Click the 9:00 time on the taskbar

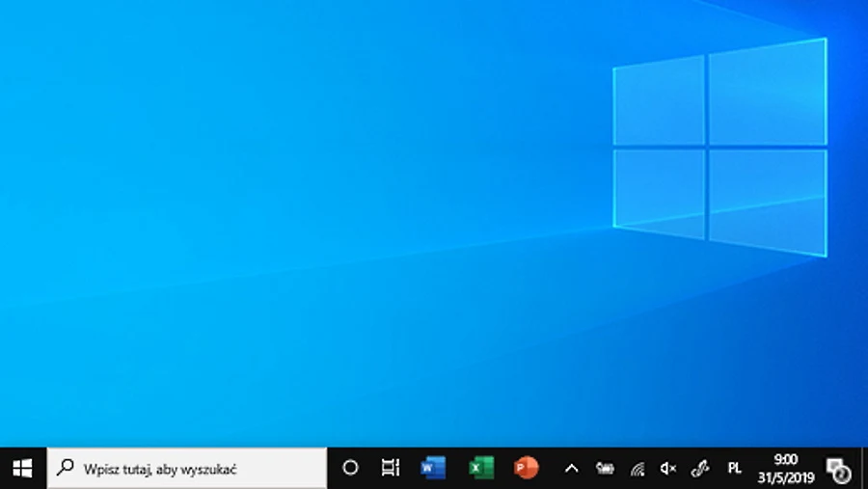[786, 460]
